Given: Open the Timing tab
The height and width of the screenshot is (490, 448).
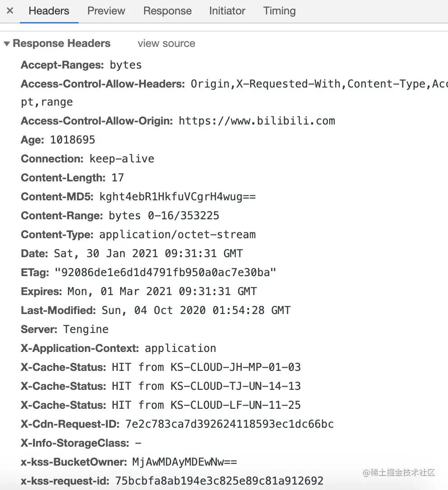Looking at the screenshot, I should (x=279, y=11).
